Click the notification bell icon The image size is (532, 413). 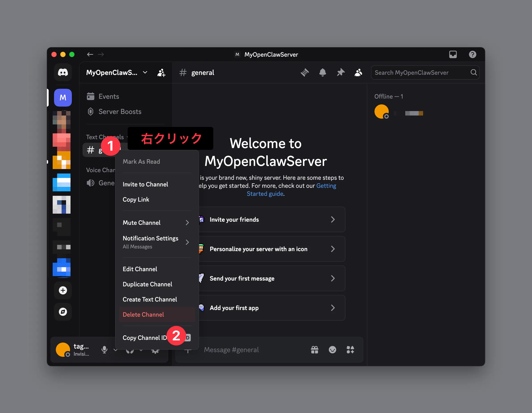tap(322, 72)
